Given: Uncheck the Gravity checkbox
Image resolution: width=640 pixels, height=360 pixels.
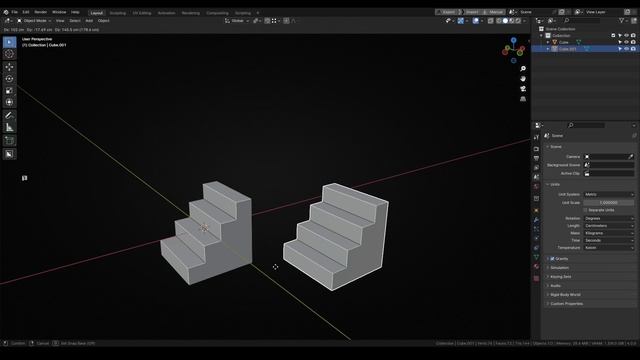Looking at the screenshot, I should [552, 259].
